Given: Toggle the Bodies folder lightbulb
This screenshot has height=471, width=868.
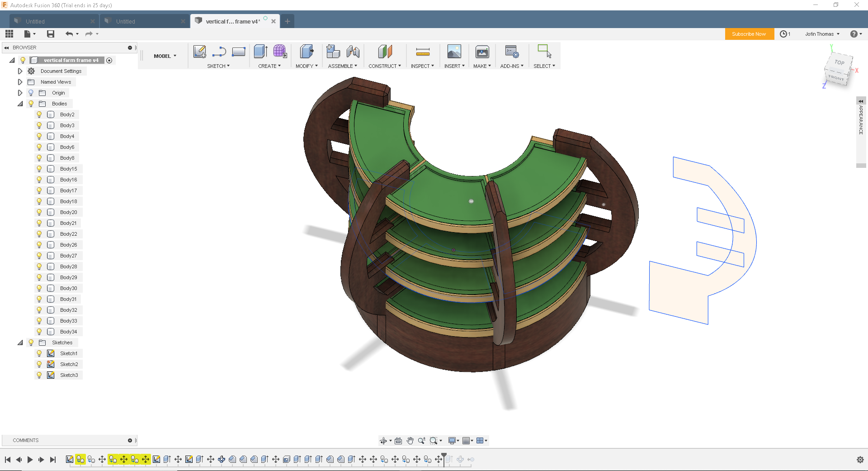Looking at the screenshot, I should point(31,104).
